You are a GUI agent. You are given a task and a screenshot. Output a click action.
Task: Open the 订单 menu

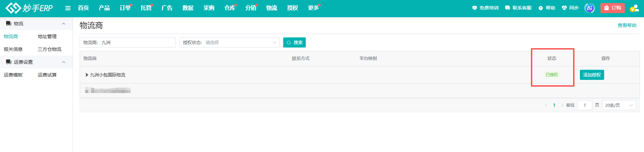(x=125, y=8)
